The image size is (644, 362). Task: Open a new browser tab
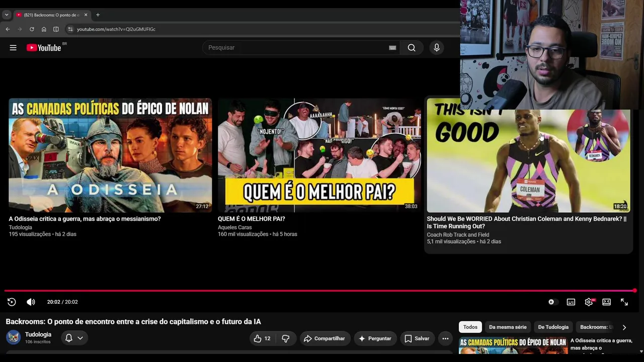[98, 15]
